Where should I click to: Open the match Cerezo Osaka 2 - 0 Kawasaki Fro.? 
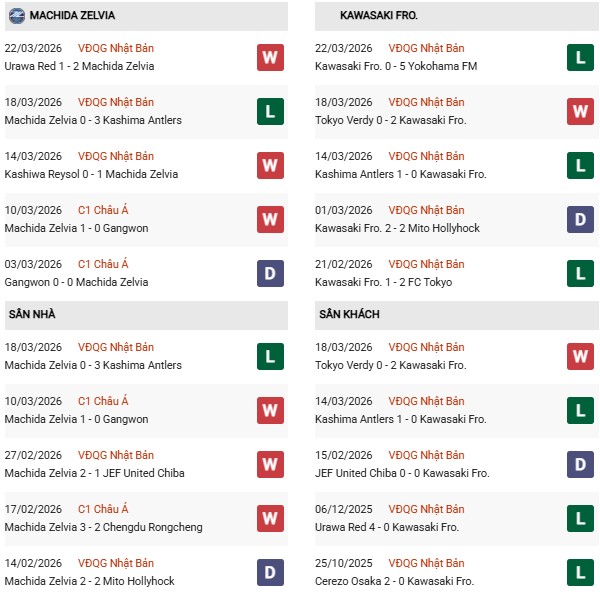[x=394, y=581]
